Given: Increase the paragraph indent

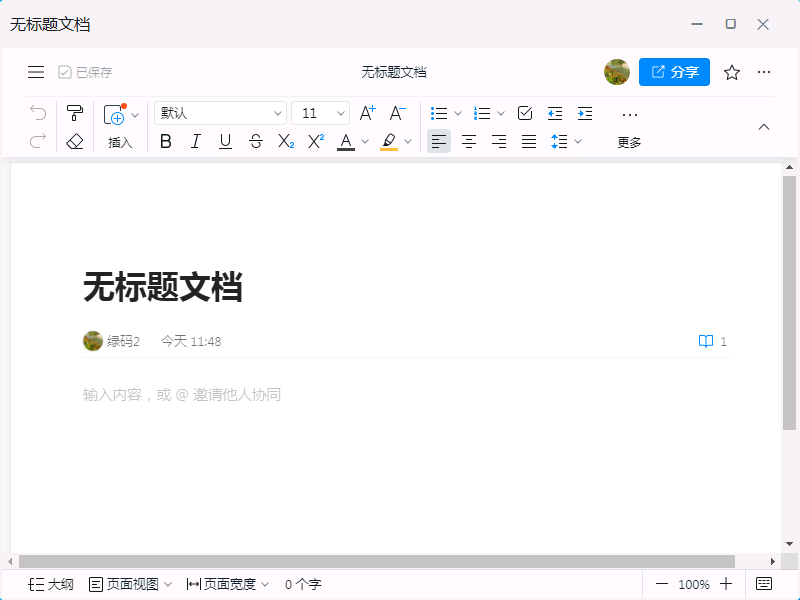Looking at the screenshot, I should click(x=585, y=113).
